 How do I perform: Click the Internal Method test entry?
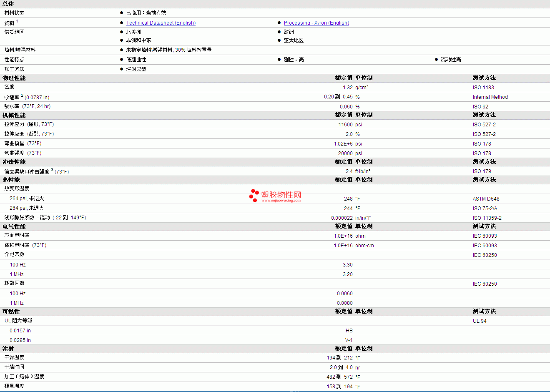[x=490, y=97]
